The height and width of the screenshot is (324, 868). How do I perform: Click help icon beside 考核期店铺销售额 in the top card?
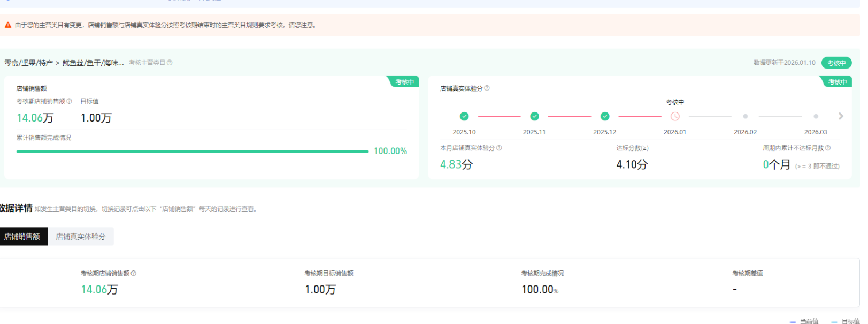pos(69,101)
